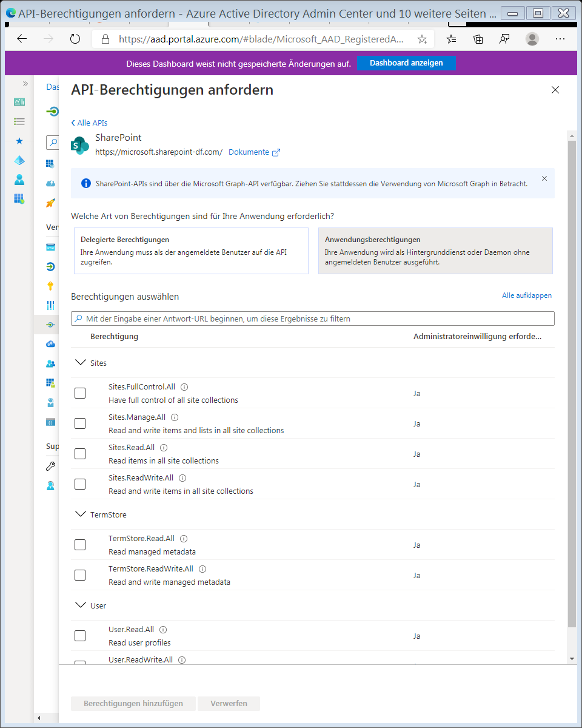The width and height of the screenshot is (582, 728).
Task: Click Alle aufklappen link
Action: [527, 295]
